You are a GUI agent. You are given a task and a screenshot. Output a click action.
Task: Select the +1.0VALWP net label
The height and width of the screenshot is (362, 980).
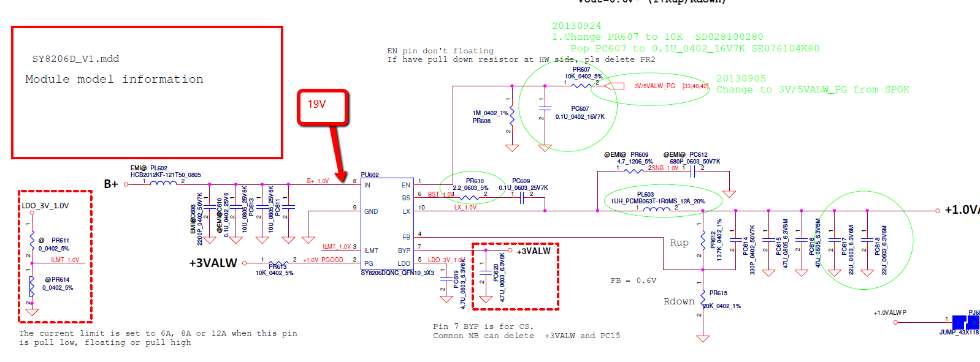click(890, 312)
